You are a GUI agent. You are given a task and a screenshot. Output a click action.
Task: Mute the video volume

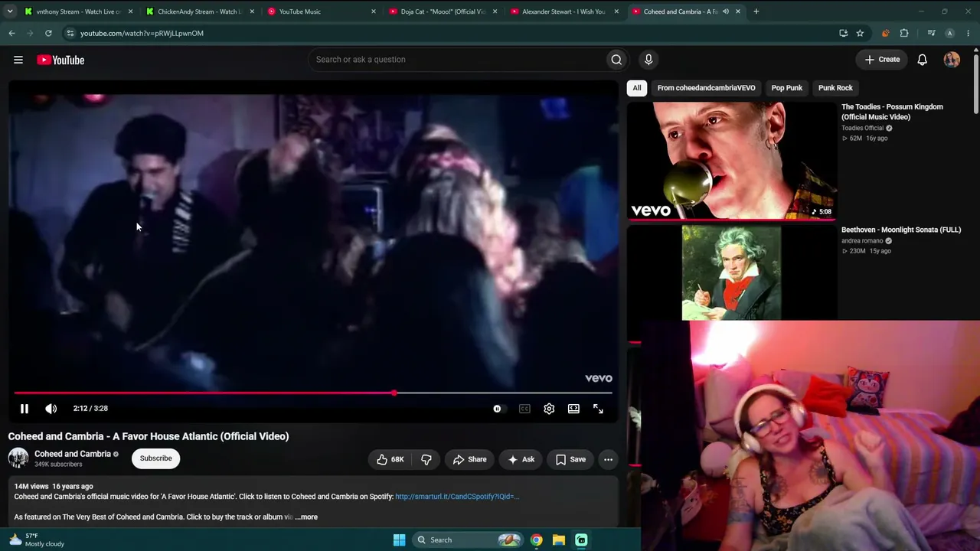(51, 409)
